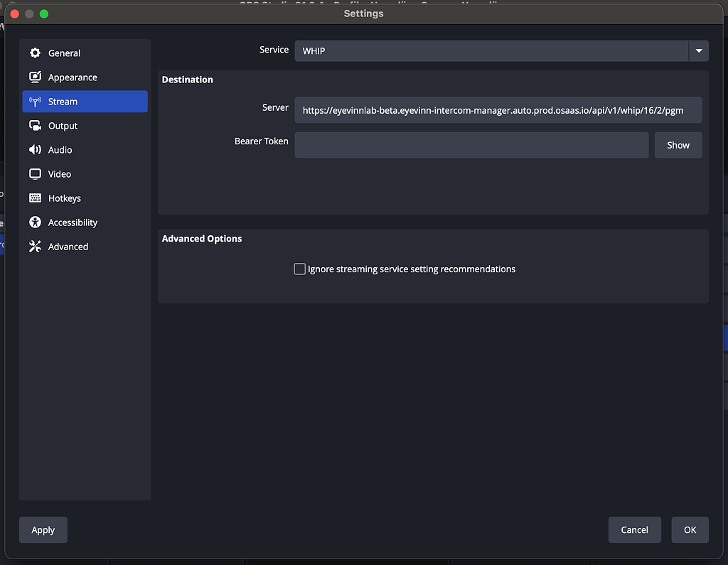Select the Stream antenna icon
The width and height of the screenshot is (728, 565).
click(x=35, y=102)
